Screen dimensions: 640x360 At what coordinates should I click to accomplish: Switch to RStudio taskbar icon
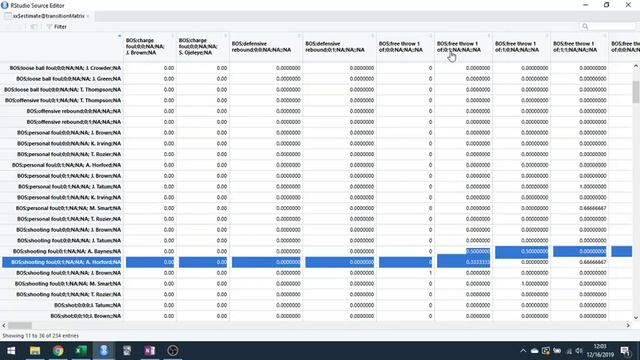tap(104, 351)
